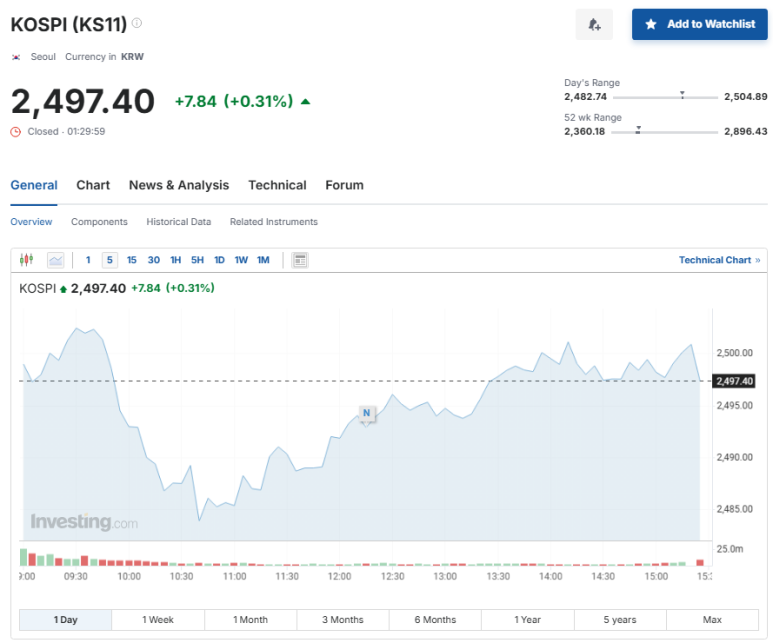Click the 2,500.00 y-axis label
This screenshot has height=643, width=773.
(735, 353)
